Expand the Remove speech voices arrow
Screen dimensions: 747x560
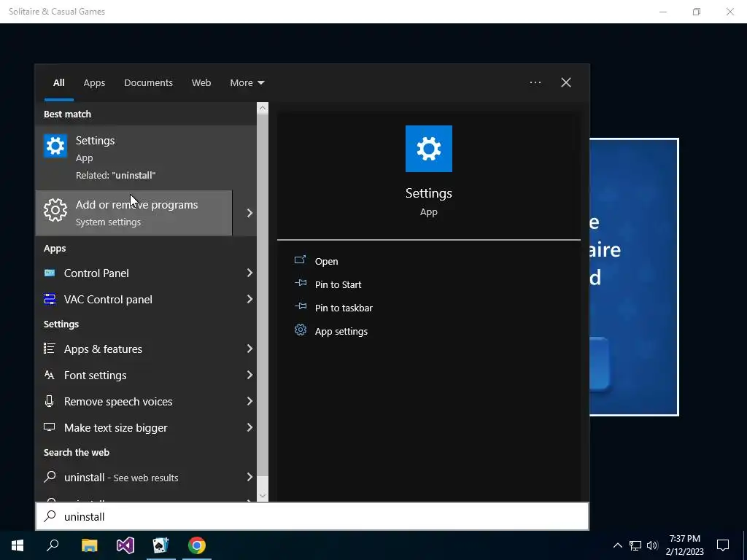[249, 401]
